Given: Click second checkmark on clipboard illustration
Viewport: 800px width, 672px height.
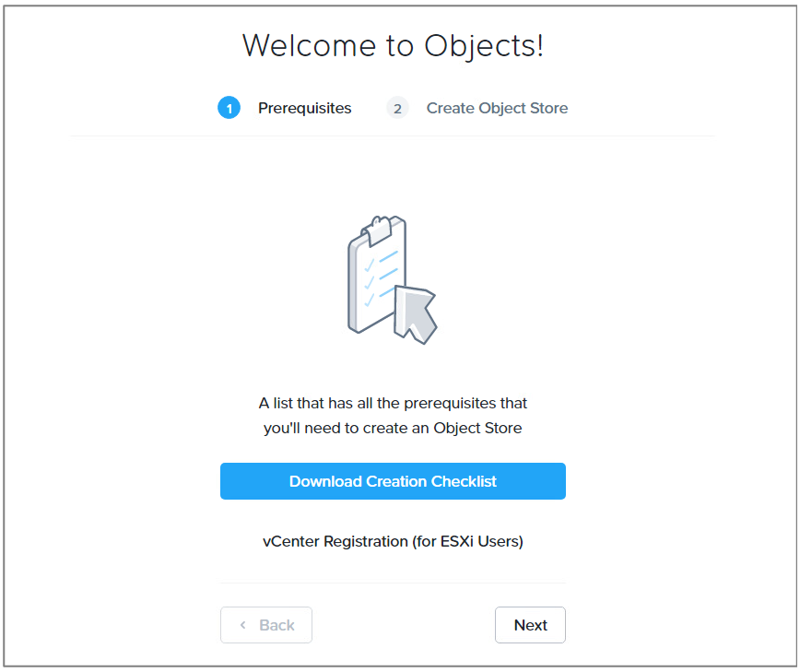Looking at the screenshot, I should click(x=370, y=283).
